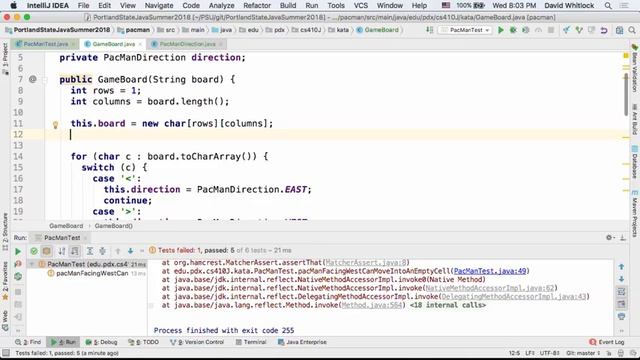Image resolution: width=640 pixels, height=360 pixels.
Task: Click the Stop square in main toolbar
Action: [x=551, y=30]
